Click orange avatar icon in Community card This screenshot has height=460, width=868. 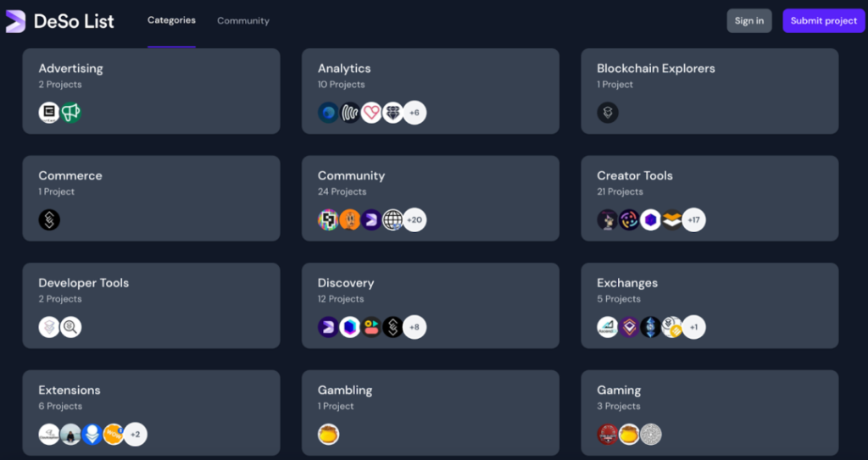[350, 219]
